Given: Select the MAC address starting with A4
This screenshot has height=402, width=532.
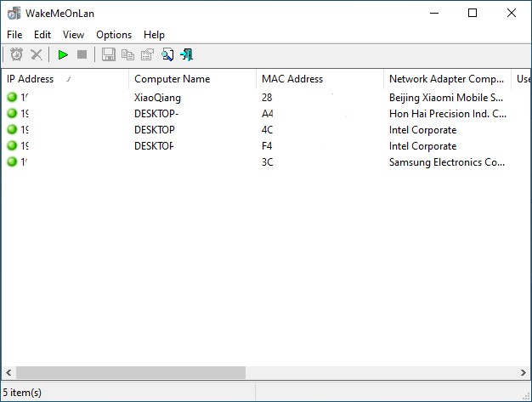Looking at the screenshot, I should pos(268,114).
